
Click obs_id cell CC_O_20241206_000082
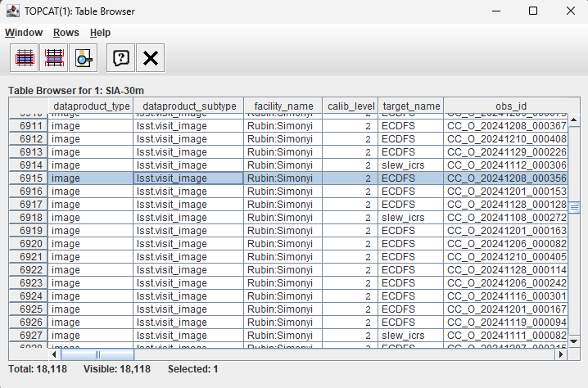coord(506,244)
